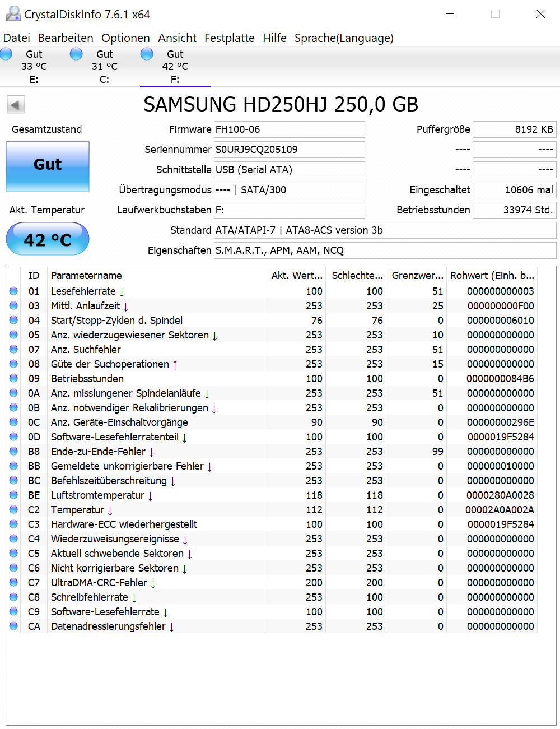560x729 pixels.
Task: Click the ID column header
Action: pos(34,275)
